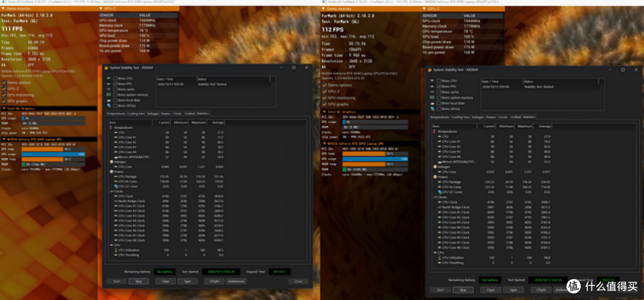
Task: Click thermometer icon beside Temperatures in left AIDA64 list
Action: 111,128
